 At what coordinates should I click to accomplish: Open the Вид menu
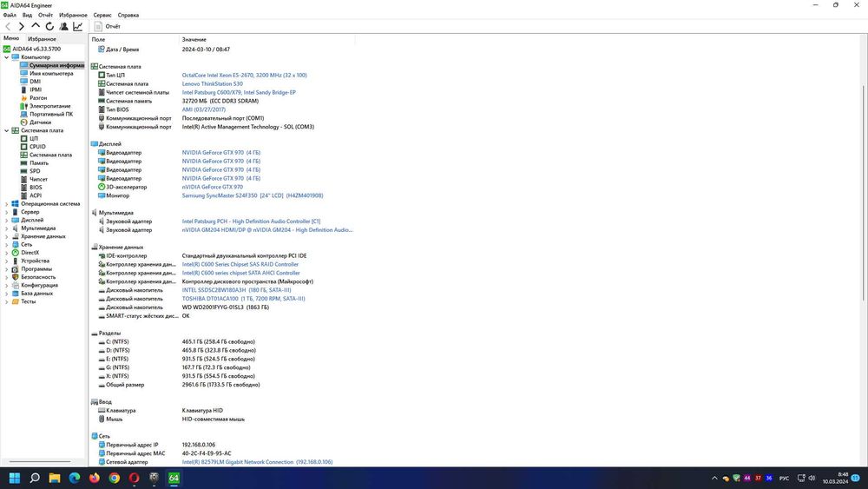click(x=27, y=15)
